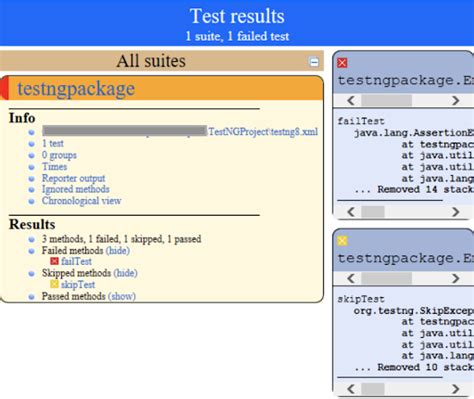Open the '1 test' info link
Screen dimensions: 474x399
(x=53, y=143)
